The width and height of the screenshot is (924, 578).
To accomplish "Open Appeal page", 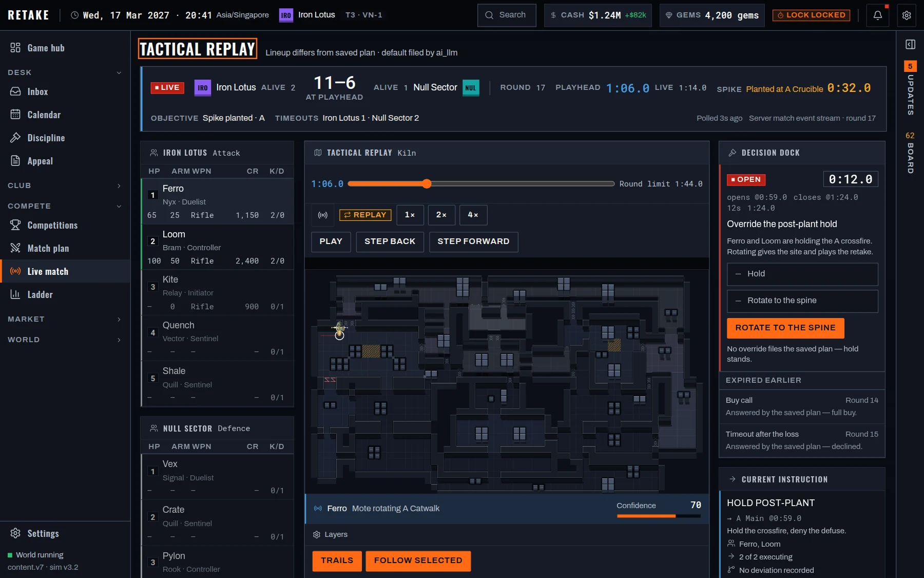I will pyautogui.click(x=65, y=161).
